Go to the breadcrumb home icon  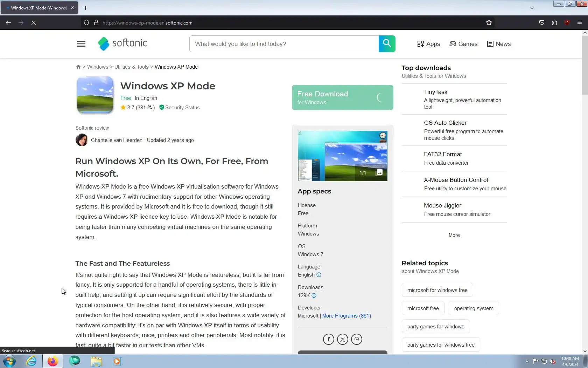click(x=78, y=67)
